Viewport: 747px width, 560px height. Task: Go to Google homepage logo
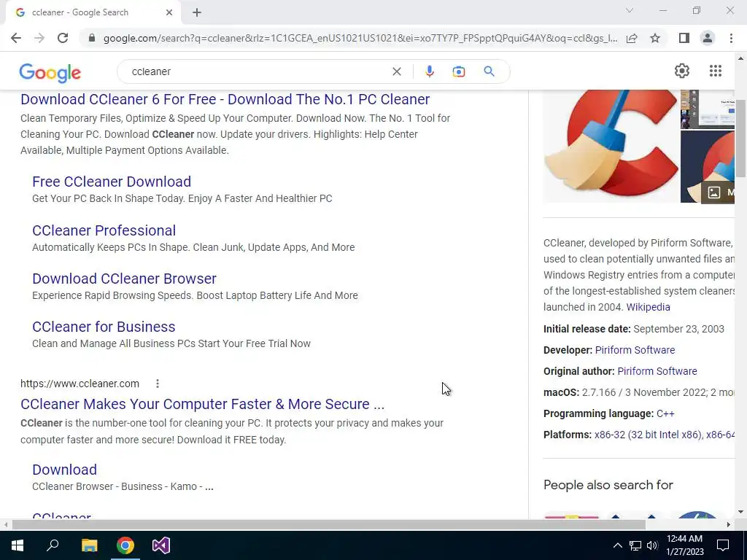click(x=50, y=72)
